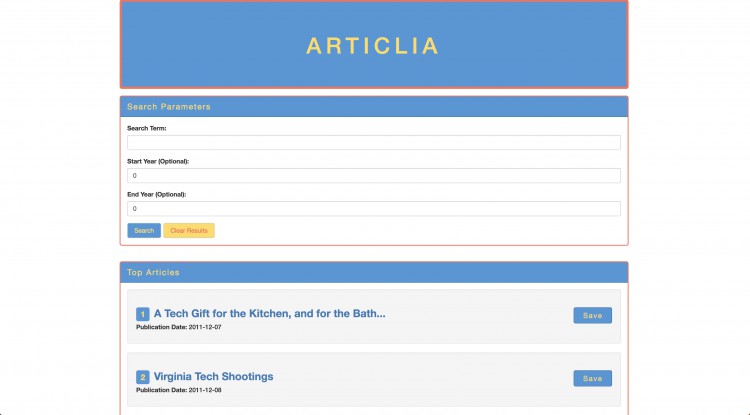Click the number 1 rank badge
The height and width of the screenshot is (415, 750).
[143, 314]
